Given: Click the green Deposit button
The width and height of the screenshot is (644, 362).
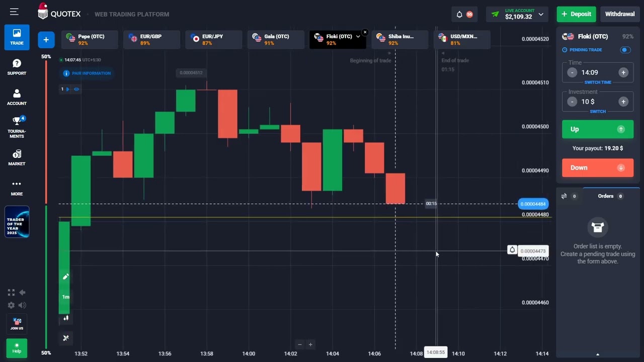Looking at the screenshot, I should 576,14.
